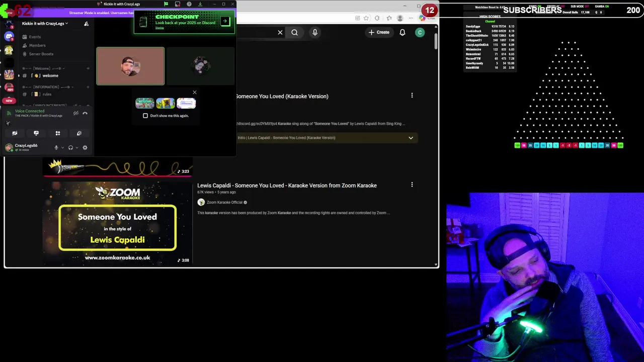Open the middle yellow activity thumbnail
Image resolution: width=644 pixels, height=362 pixels.
tap(165, 103)
